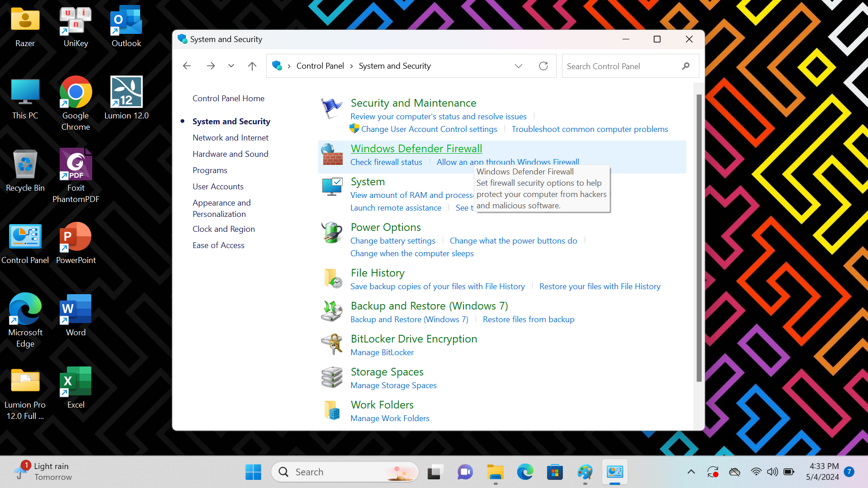This screenshot has width=868, height=488.
Task: Open Security and Maintenance panel
Action: 413,103
